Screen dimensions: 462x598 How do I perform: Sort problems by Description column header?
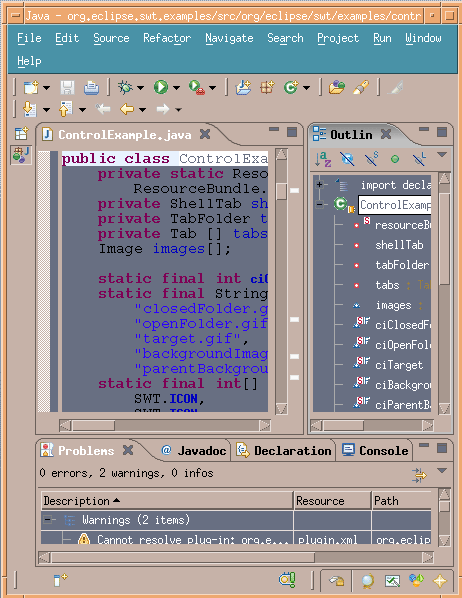(167, 501)
